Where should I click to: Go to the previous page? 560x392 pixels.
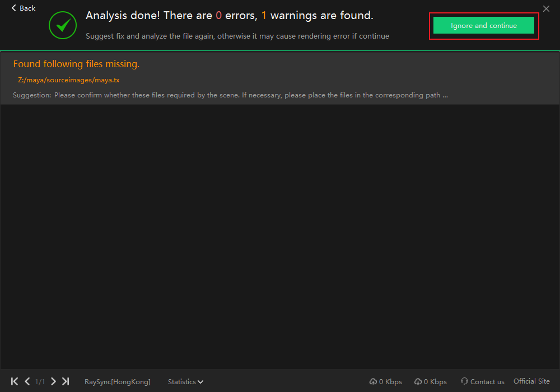click(x=27, y=381)
